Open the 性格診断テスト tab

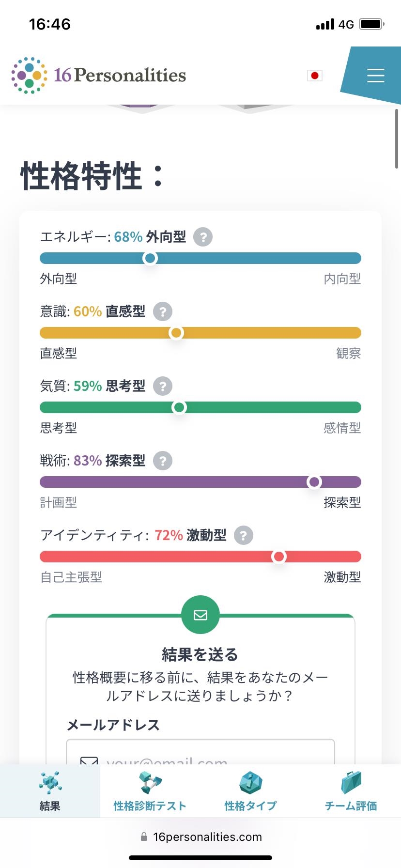150,791
